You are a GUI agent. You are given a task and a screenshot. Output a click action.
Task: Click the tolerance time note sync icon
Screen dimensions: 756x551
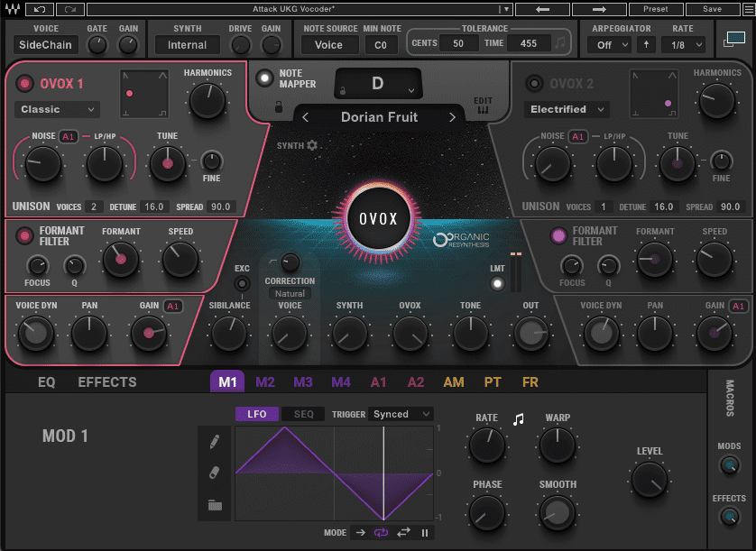click(x=559, y=43)
